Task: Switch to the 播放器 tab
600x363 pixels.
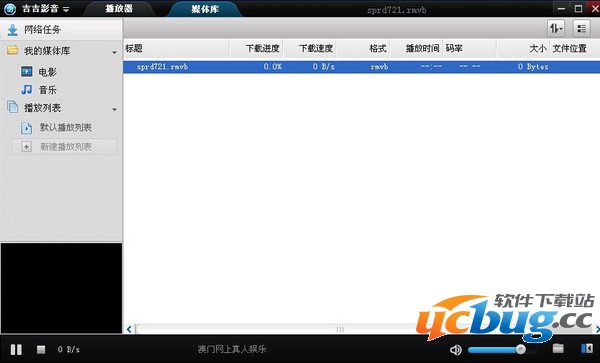Action: point(119,8)
